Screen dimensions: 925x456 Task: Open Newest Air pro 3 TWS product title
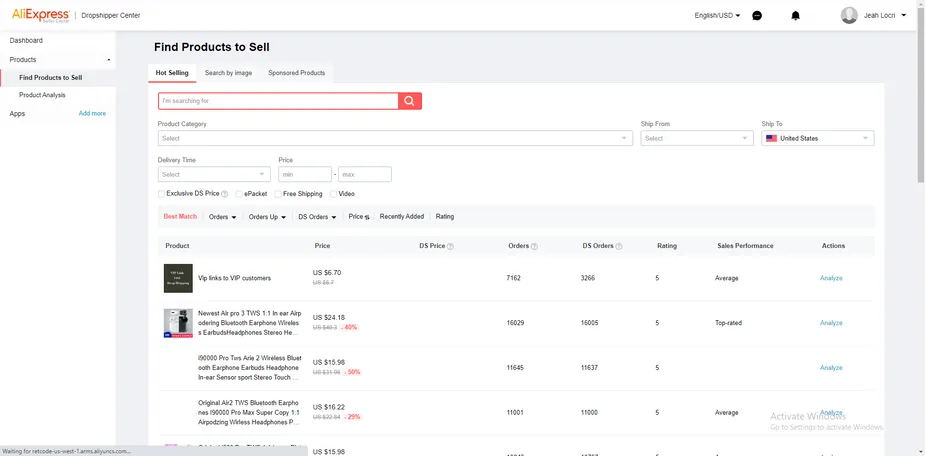tap(249, 323)
